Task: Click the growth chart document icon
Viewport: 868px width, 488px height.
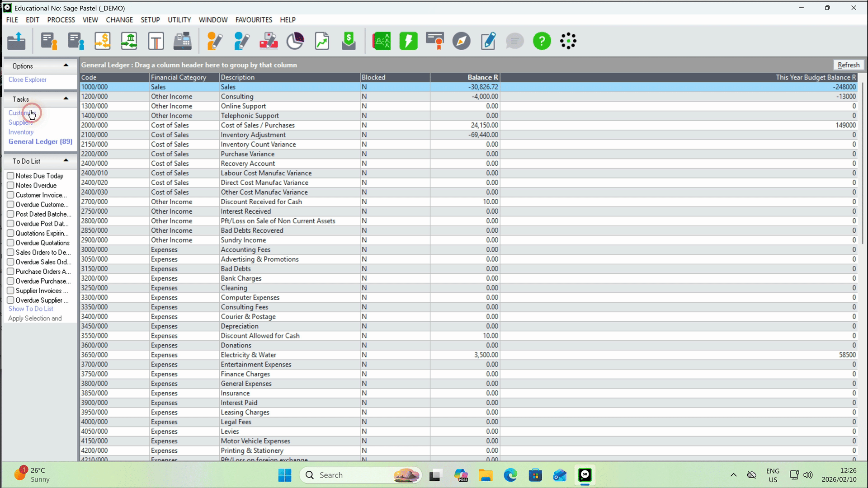Action: (x=322, y=41)
